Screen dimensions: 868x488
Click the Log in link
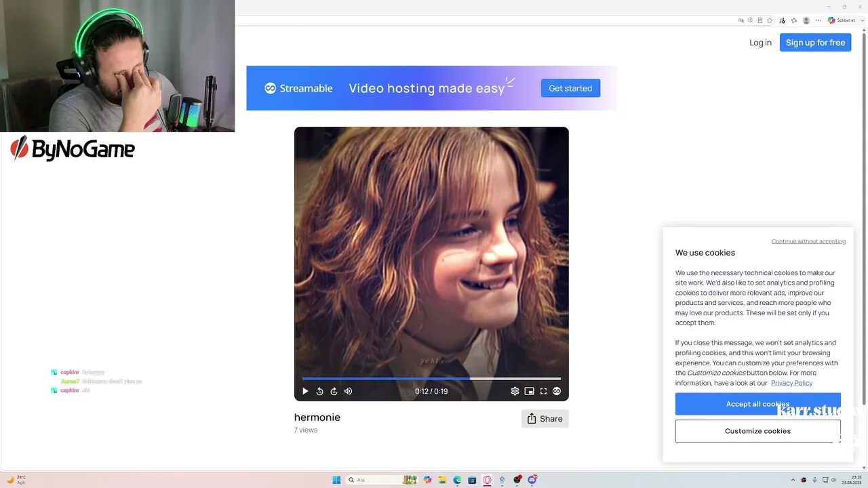coord(760,43)
